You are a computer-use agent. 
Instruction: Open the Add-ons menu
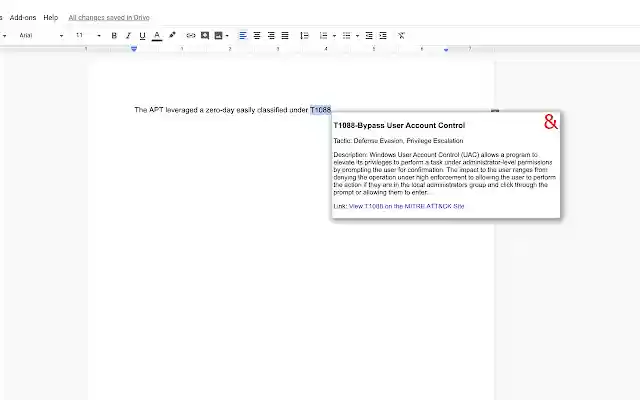23,18
